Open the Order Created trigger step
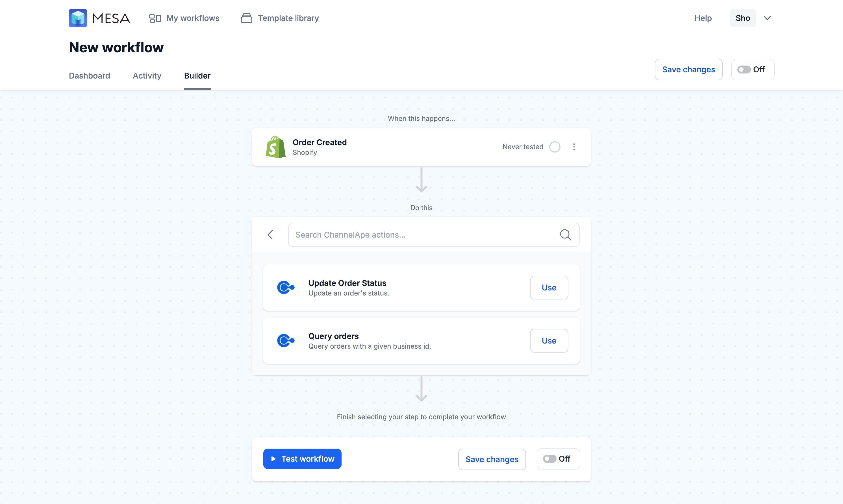 coord(421,147)
